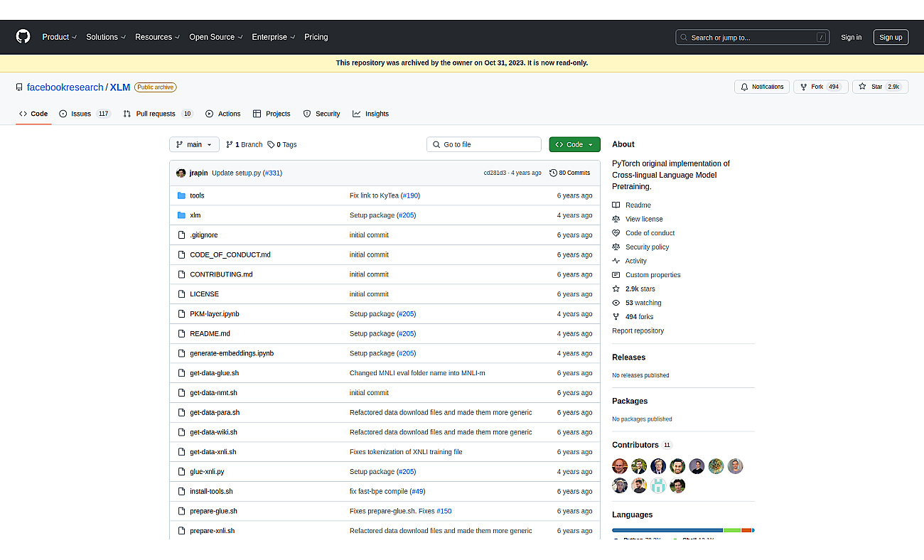Open the XLM repository link
Screen dimensions: 924x560
click(x=120, y=87)
